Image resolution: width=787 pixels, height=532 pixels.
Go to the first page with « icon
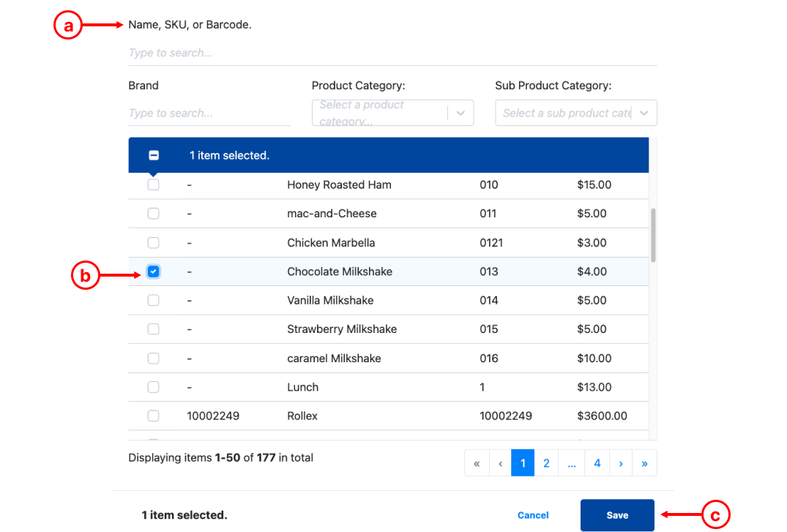[x=477, y=463]
